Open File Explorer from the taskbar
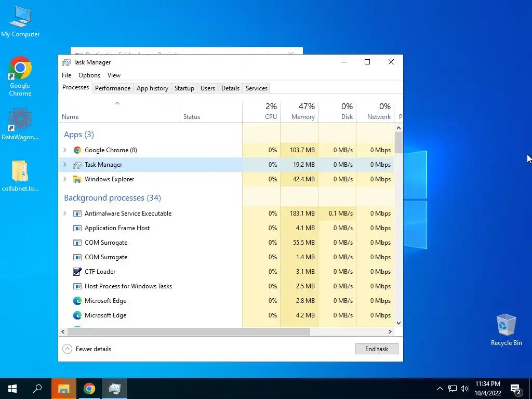The image size is (532, 399). (63, 389)
